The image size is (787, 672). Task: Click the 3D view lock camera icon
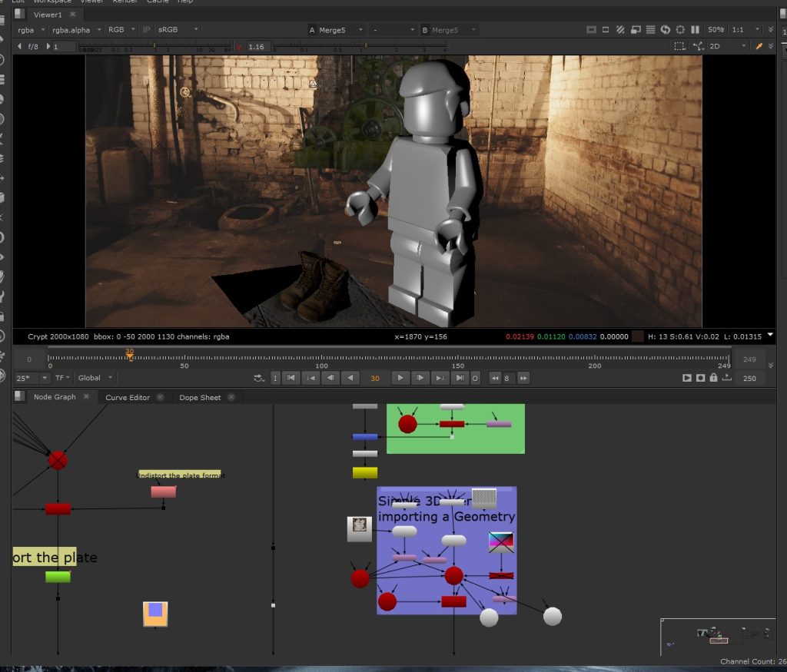(x=698, y=46)
